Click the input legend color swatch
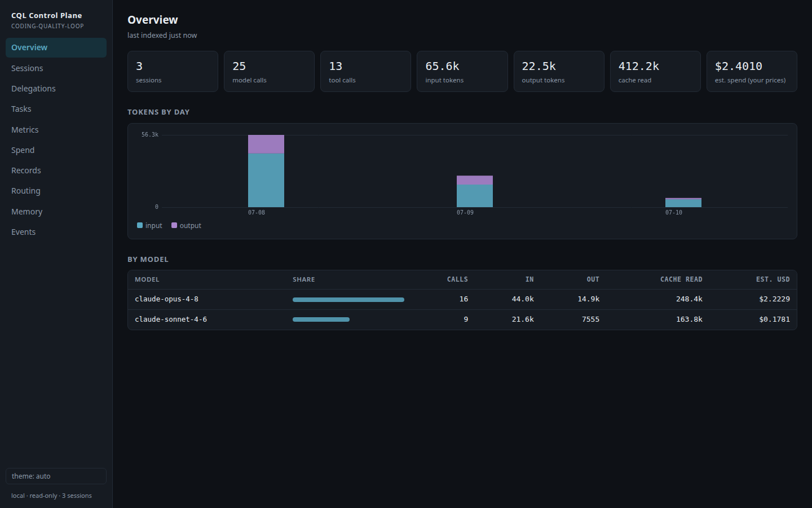This screenshot has width=812, height=508. tap(140, 225)
